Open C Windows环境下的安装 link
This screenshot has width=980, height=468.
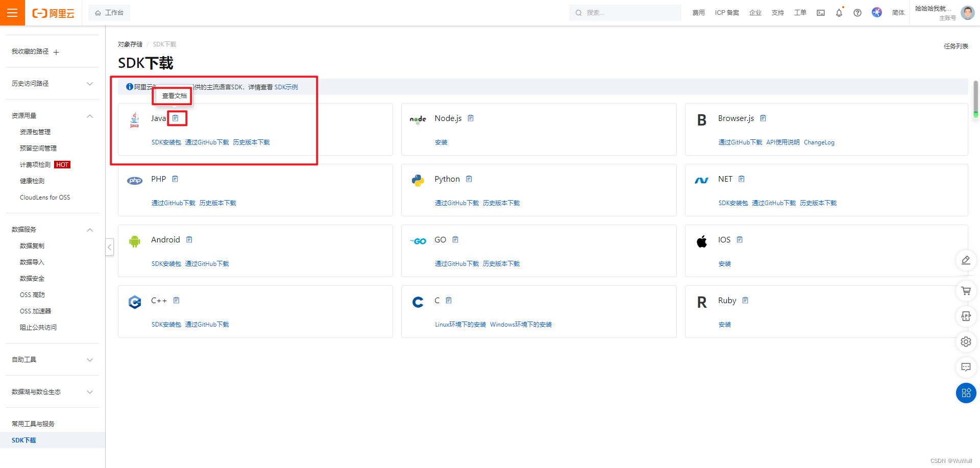click(x=521, y=325)
